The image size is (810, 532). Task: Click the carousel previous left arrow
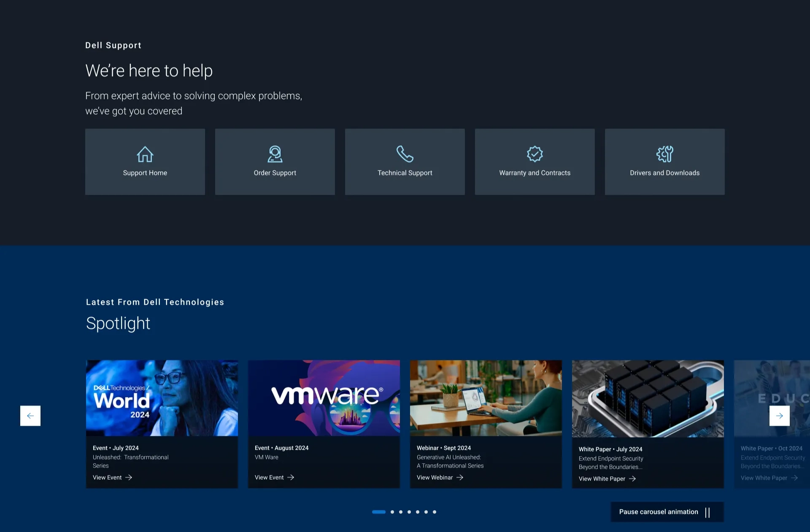30,416
